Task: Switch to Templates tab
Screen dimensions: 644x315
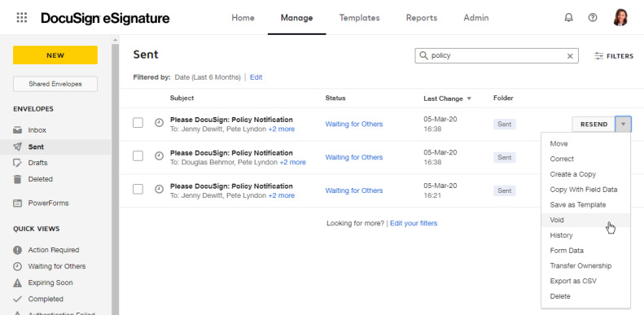Action: (359, 18)
